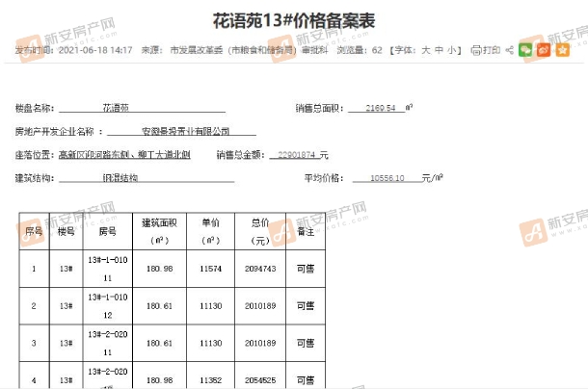The image size is (588, 389).
Task: Select total price 2094743 cell
Action: (x=260, y=269)
